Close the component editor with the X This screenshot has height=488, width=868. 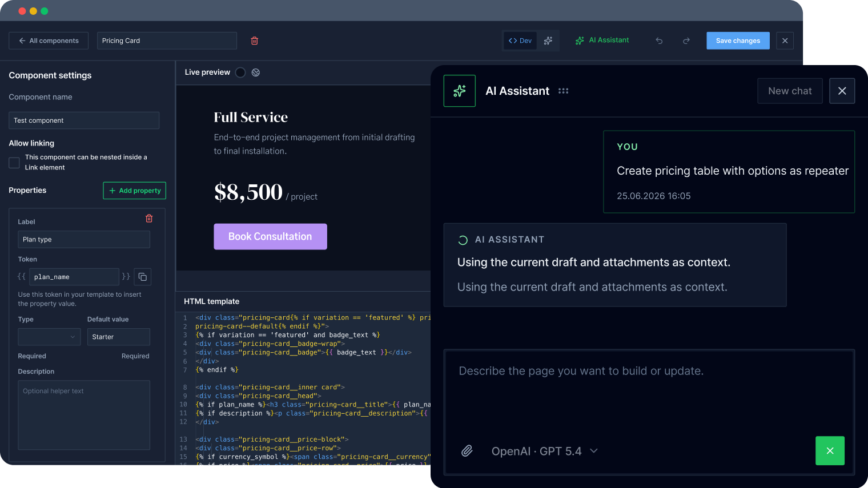[x=785, y=41]
